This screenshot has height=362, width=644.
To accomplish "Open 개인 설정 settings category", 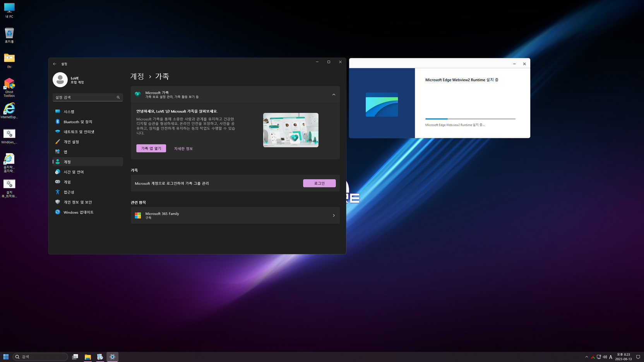I will 88,142.
